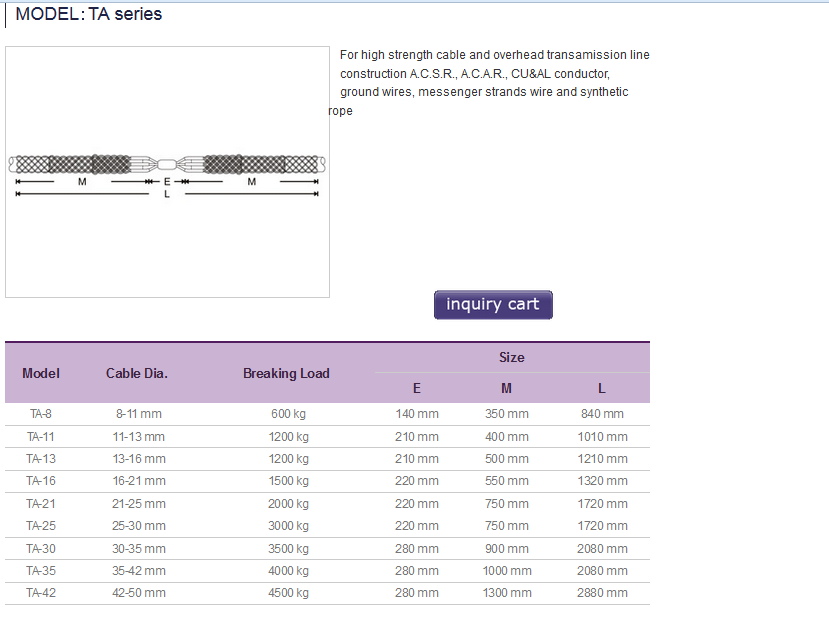Click the 350 mm M size cell
The width and height of the screenshot is (829, 624).
[506, 414]
